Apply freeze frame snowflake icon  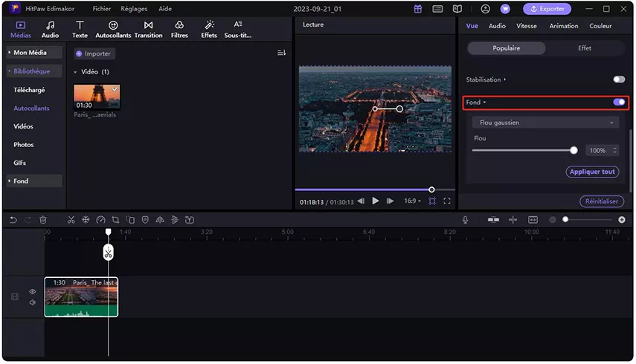[86, 220]
